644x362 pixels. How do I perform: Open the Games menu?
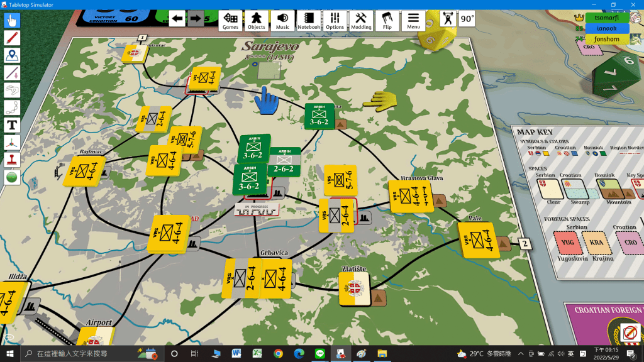click(230, 20)
